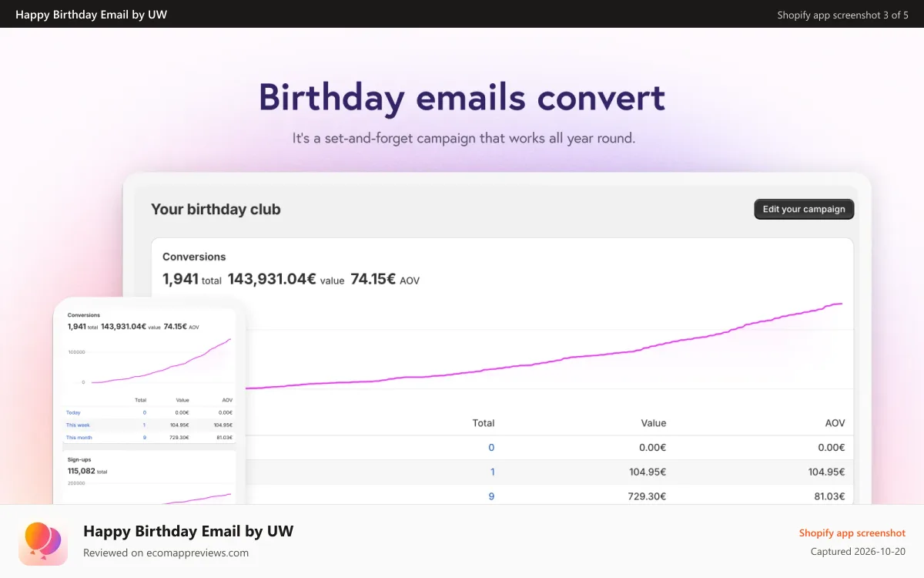
Task: Click total 0 link in desktop table
Action: tap(491, 448)
